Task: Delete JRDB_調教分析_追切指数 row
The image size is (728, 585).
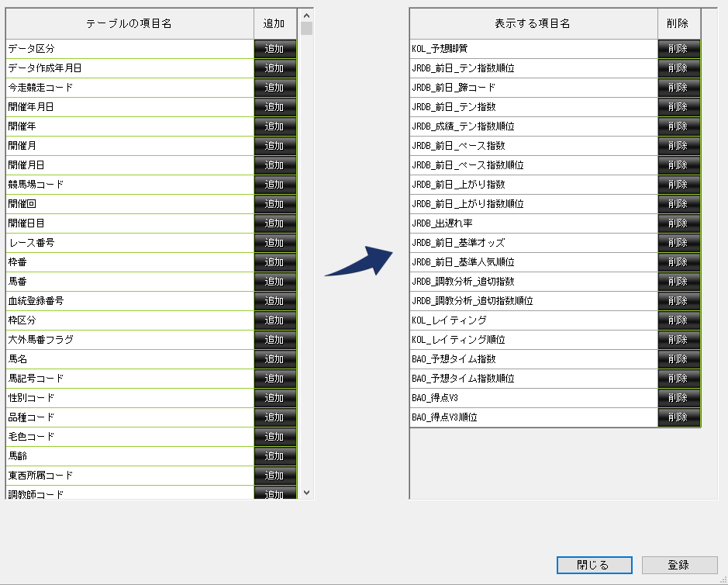Action: pyautogui.click(x=679, y=282)
